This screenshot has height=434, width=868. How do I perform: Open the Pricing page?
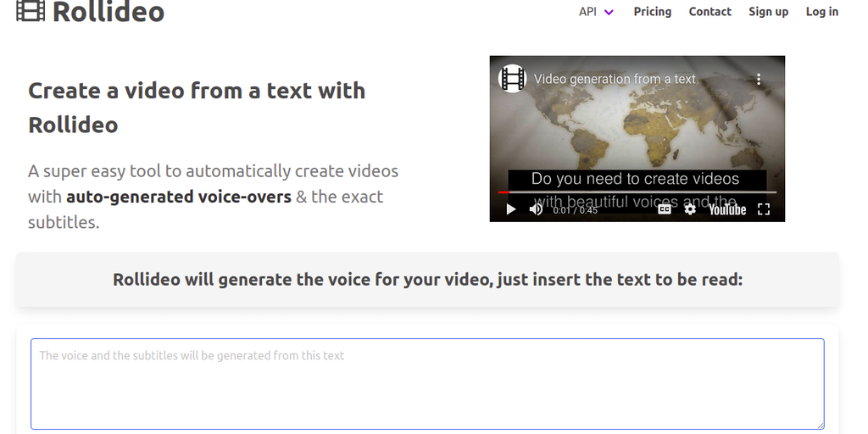(652, 12)
